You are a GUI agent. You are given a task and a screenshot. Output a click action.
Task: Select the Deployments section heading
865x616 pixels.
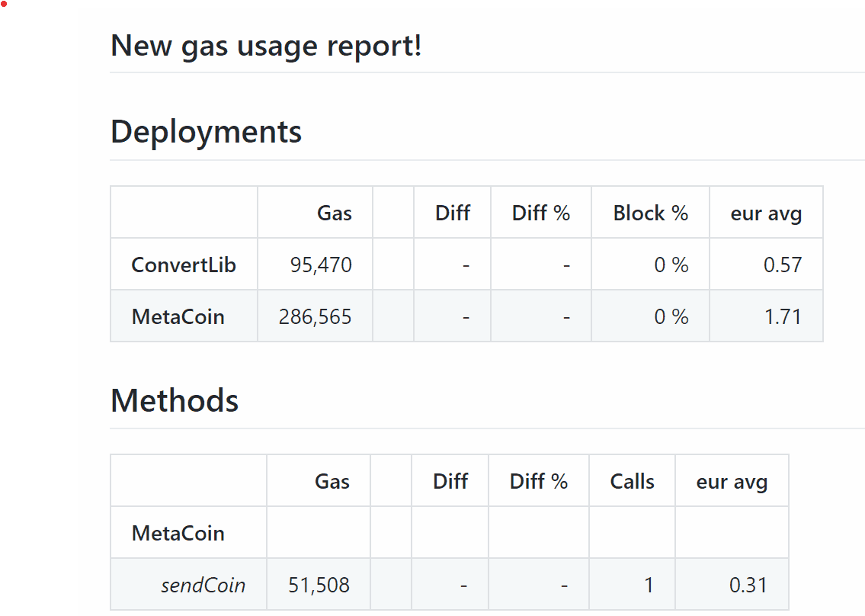pyautogui.click(x=206, y=132)
